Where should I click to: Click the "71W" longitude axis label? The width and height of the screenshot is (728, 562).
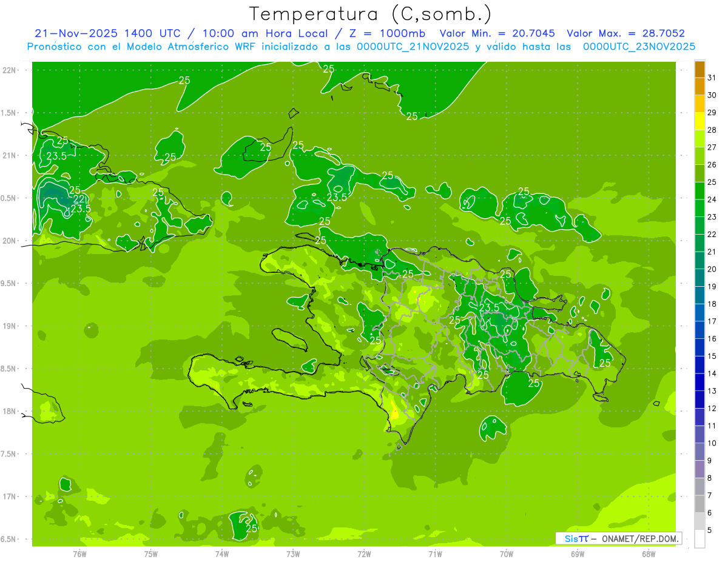click(x=435, y=554)
